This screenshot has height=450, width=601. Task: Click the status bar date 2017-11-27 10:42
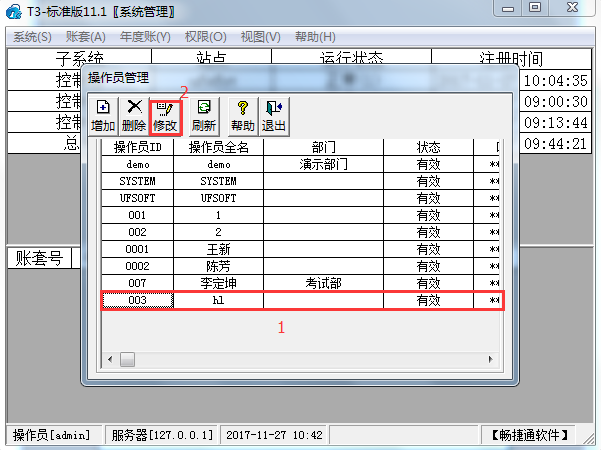274,435
